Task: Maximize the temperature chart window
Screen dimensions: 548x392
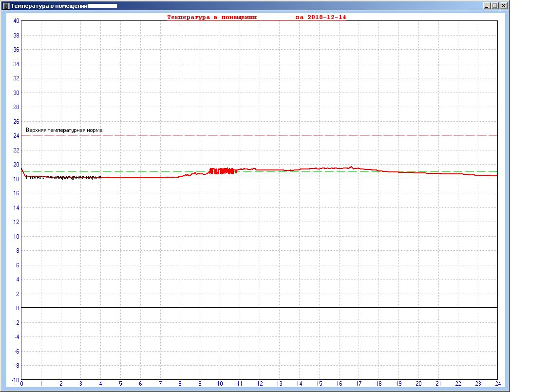Action: (494, 6)
